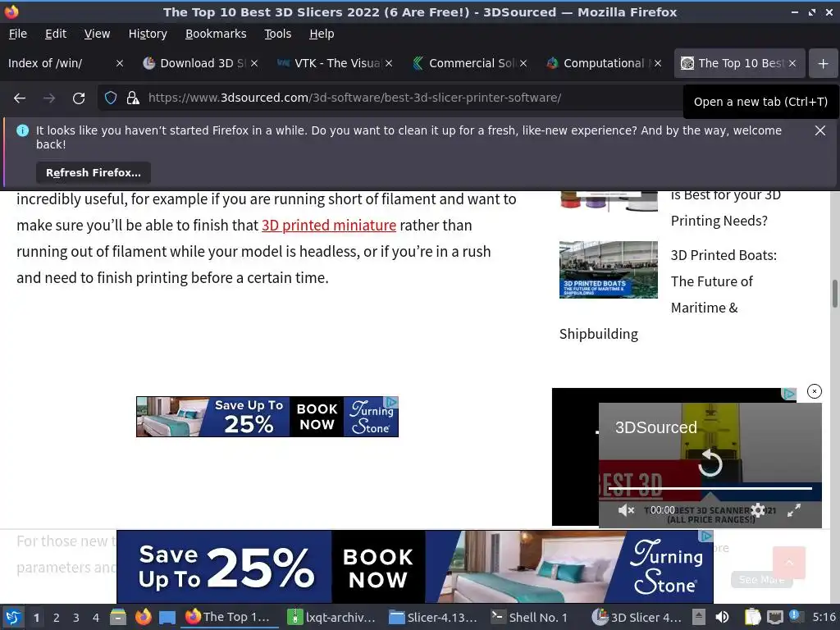The image size is (840, 630).
Task: Click the See More button
Action: pyautogui.click(x=761, y=579)
